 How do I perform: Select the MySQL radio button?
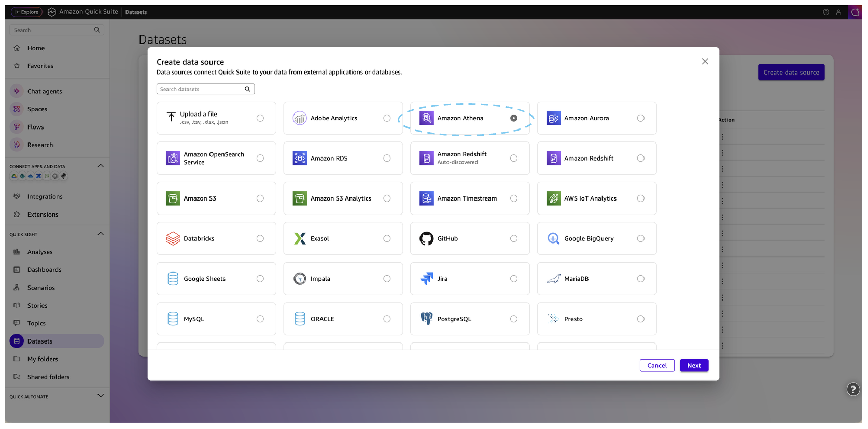[x=260, y=319]
